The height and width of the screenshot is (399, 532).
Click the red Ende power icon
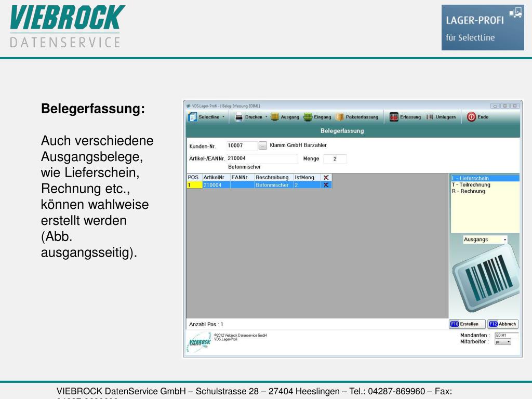[x=471, y=117]
